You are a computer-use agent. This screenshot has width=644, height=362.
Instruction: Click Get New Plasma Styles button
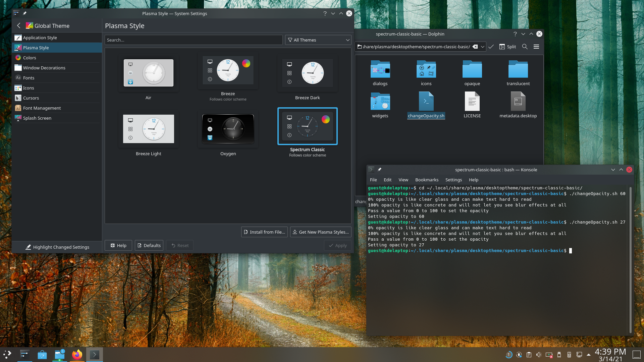tap(321, 232)
